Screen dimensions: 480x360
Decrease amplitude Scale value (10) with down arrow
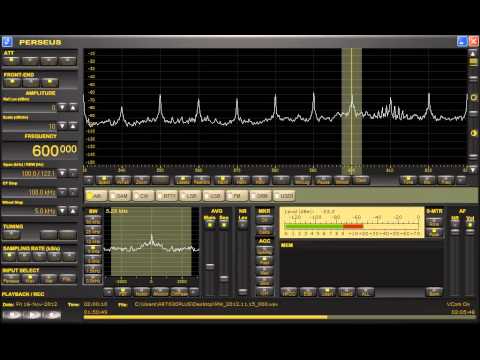pyautogui.click(x=62, y=126)
